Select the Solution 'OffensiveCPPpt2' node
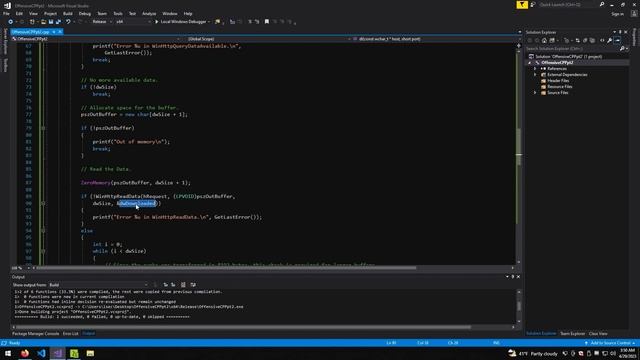The height and width of the screenshot is (360, 640). (x=568, y=56)
